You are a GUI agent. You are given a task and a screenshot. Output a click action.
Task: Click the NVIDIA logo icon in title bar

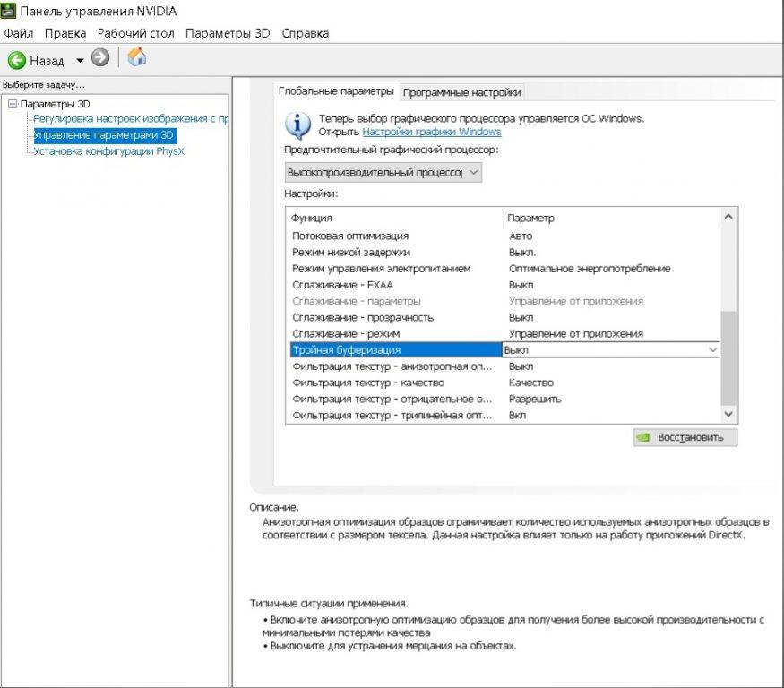[8, 11]
